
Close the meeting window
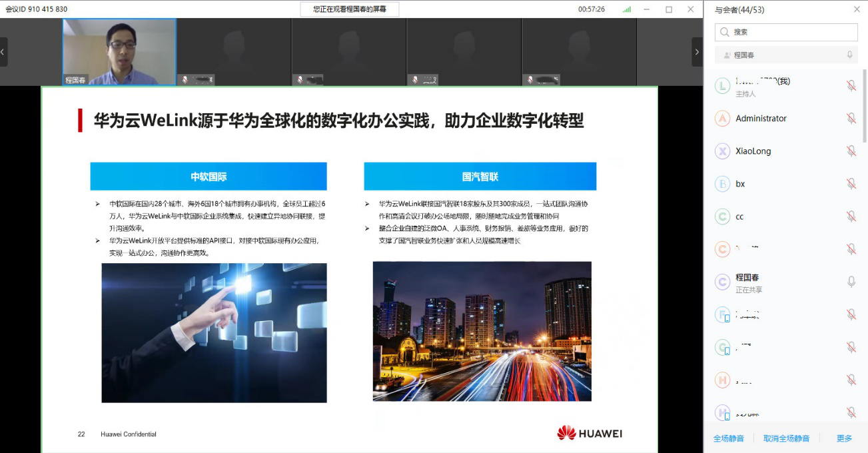click(691, 9)
